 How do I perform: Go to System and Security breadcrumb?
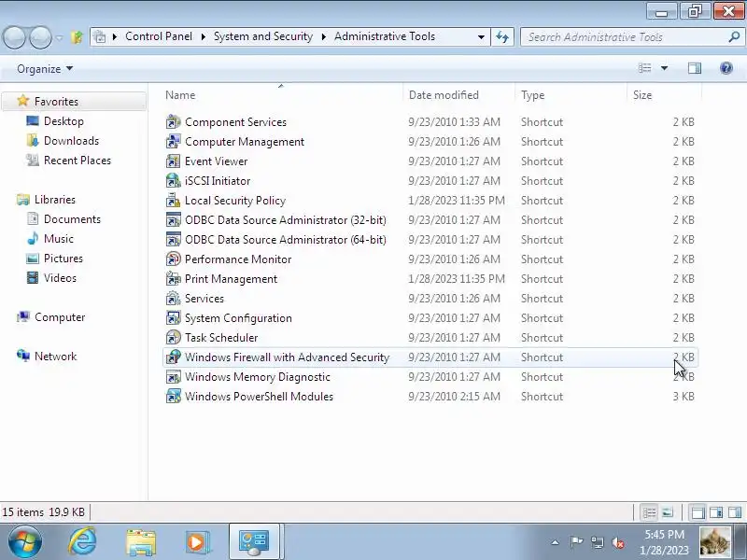pyautogui.click(x=263, y=36)
